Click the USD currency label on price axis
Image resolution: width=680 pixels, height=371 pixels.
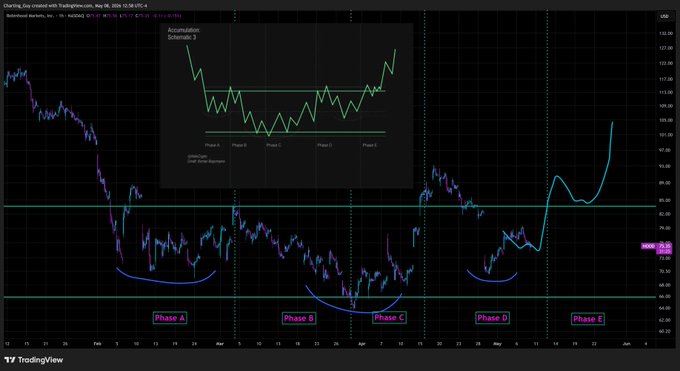664,16
